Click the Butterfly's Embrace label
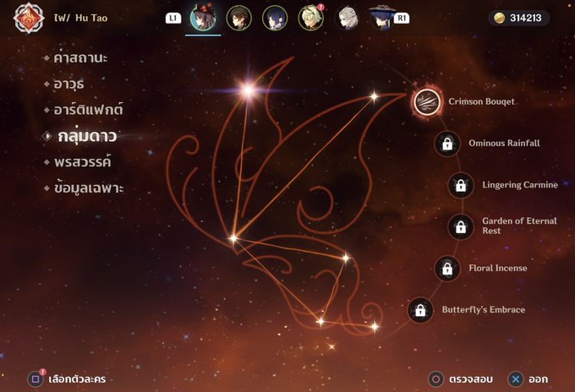 (x=484, y=309)
